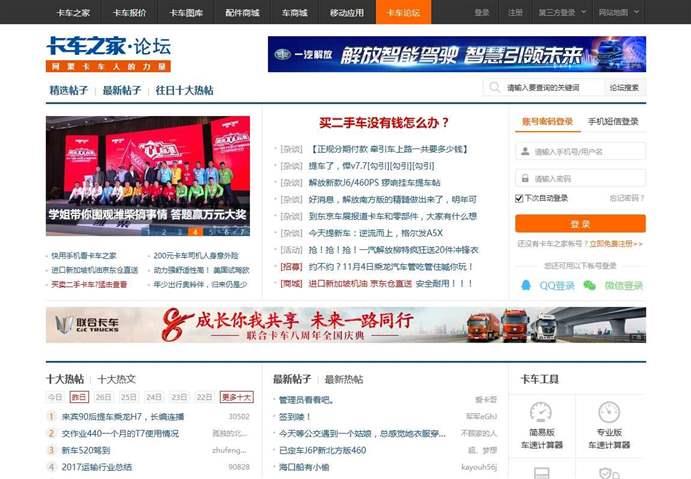This screenshot has height=479, width=691.
Task: Toggle the 下次自动登录 checkbox
Action: point(519,198)
